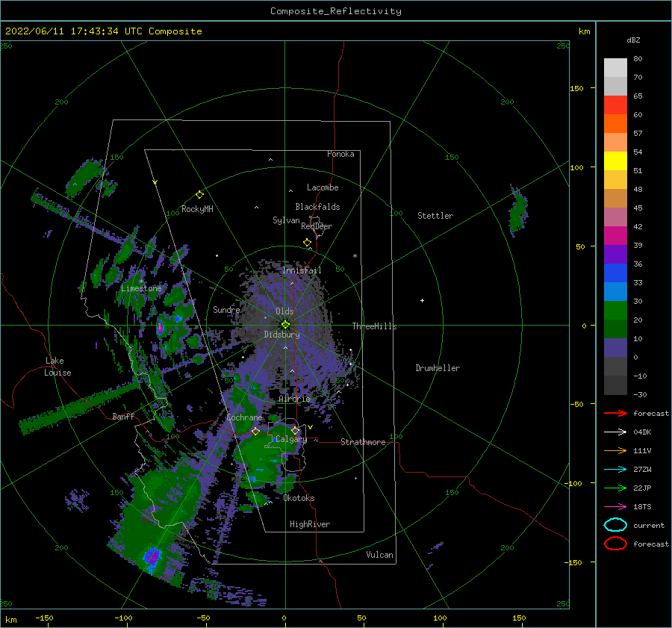This screenshot has width=672, height=628.
Task: Click the Limestone label
Action: (141, 288)
